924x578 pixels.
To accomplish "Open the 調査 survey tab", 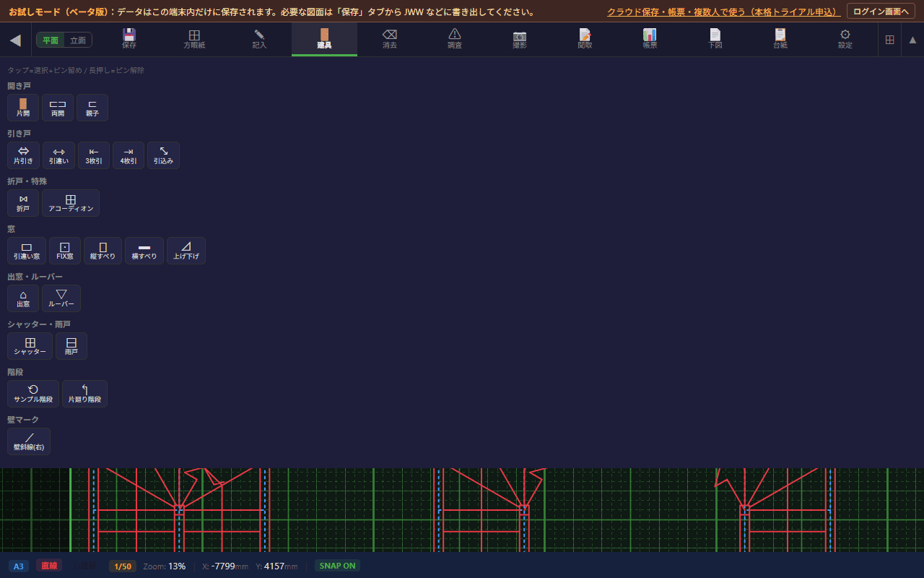I will [x=455, y=39].
